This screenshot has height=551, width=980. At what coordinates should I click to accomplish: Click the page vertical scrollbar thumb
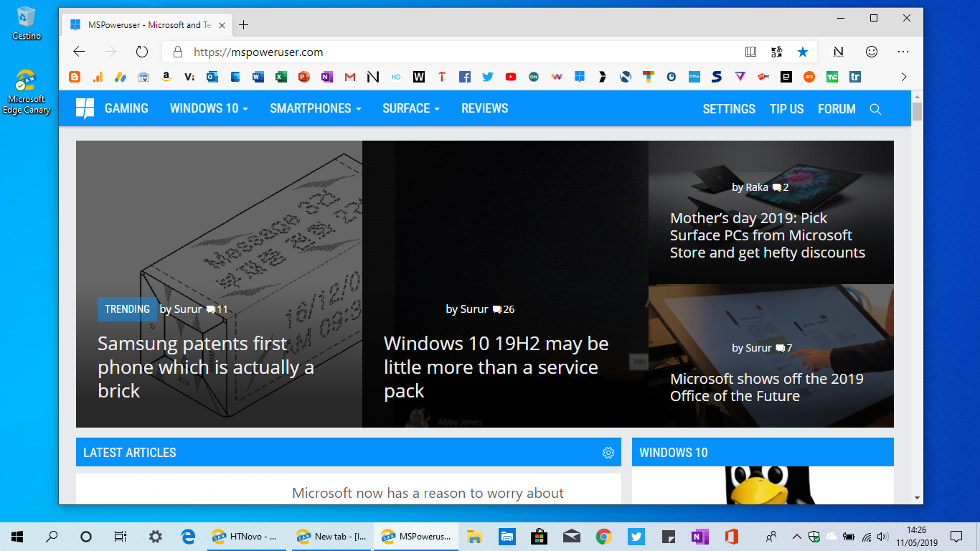917,112
